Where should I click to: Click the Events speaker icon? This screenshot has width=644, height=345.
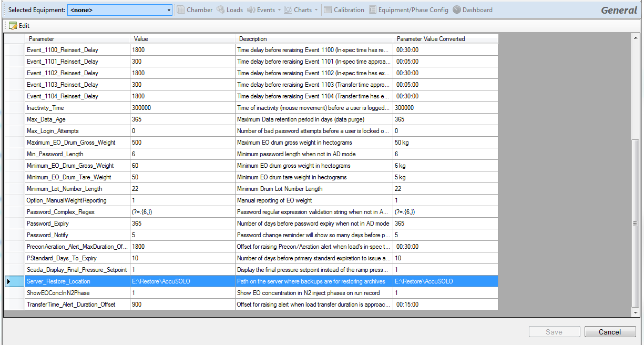tap(251, 10)
